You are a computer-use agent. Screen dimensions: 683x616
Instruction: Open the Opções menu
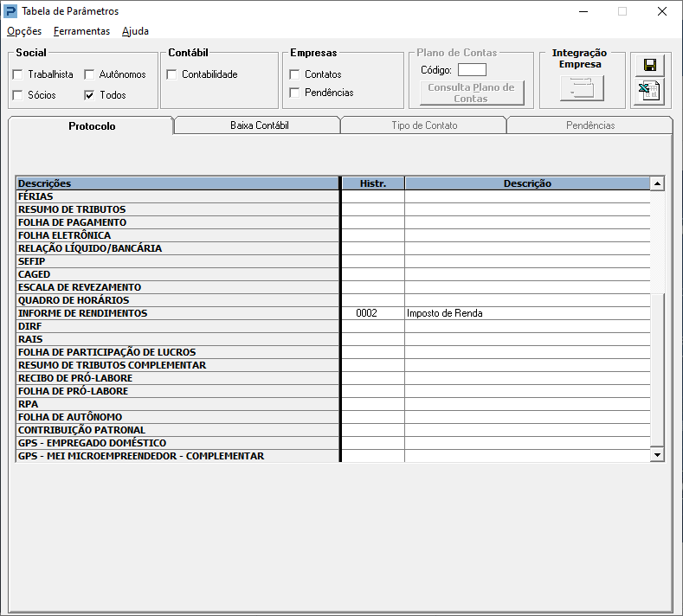(24, 31)
